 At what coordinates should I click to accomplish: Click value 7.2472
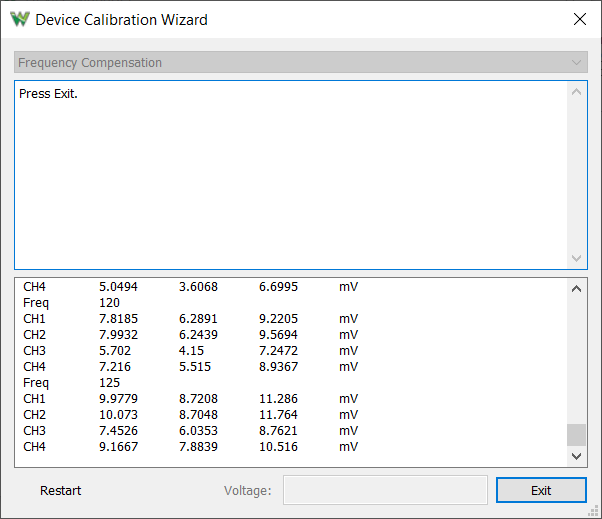click(278, 351)
